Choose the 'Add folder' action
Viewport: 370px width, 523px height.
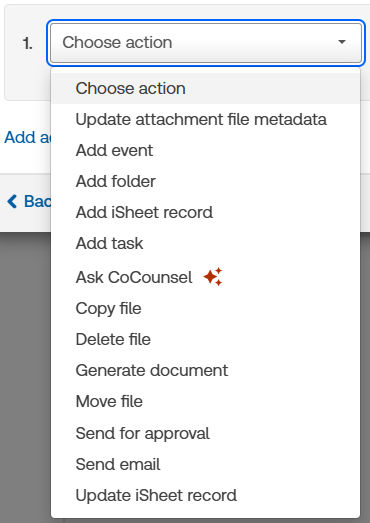tap(206, 181)
